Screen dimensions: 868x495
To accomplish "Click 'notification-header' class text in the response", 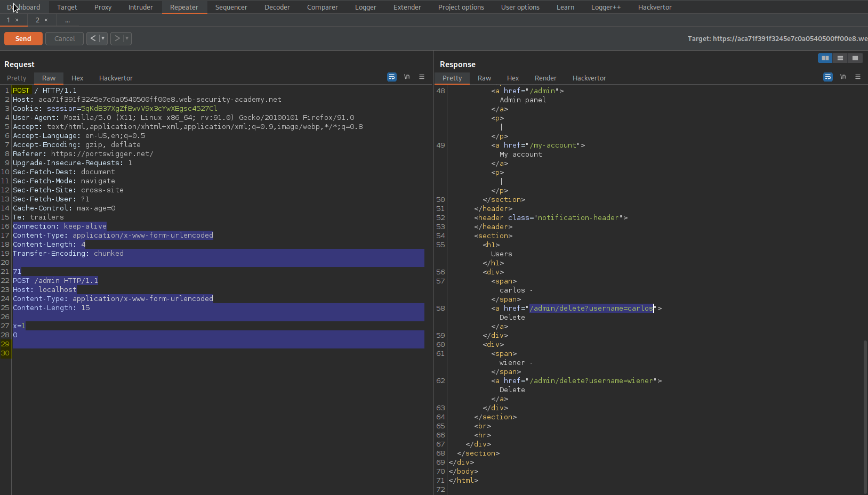I will pos(578,218).
